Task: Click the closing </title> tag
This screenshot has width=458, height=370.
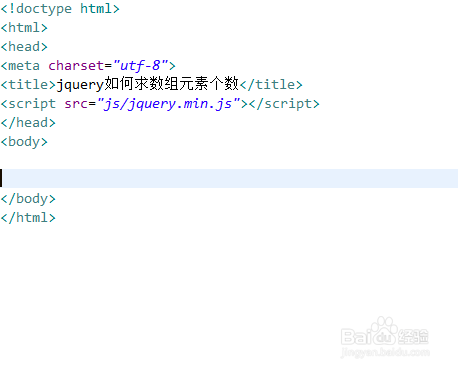Action: [x=271, y=85]
